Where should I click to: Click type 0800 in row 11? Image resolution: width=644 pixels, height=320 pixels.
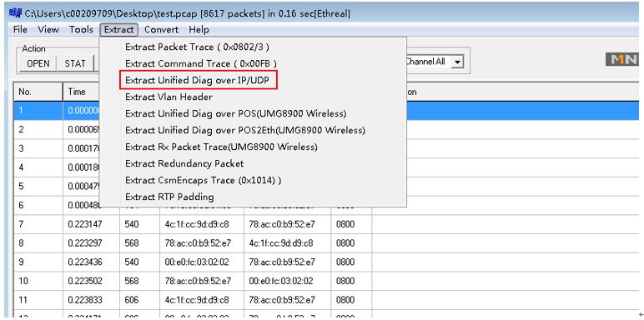click(x=345, y=300)
